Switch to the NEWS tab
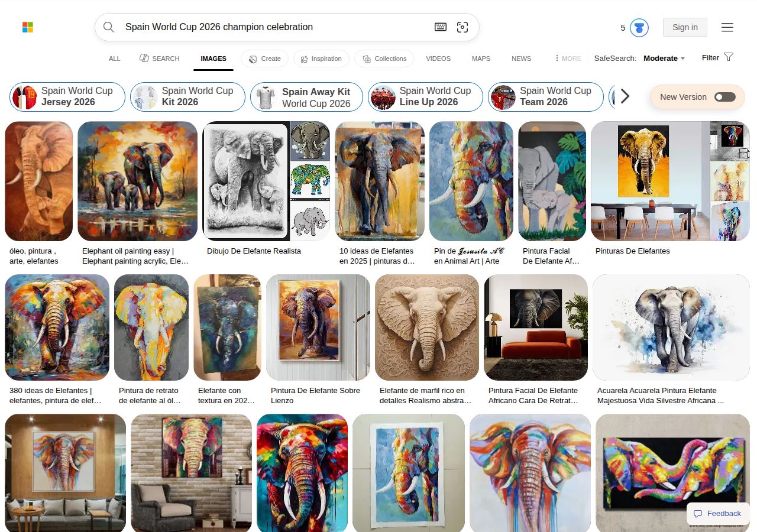757x532 pixels. 521,59
